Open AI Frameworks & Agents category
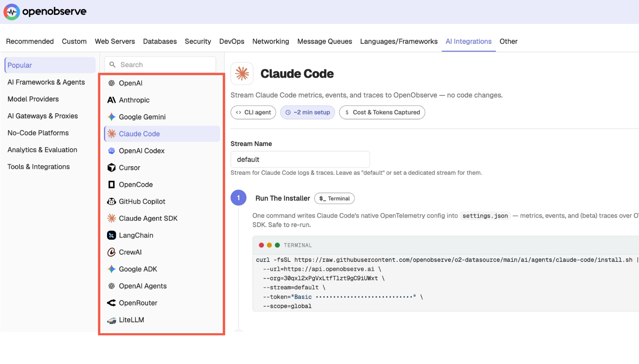The height and width of the screenshot is (364, 639). click(46, 82)
